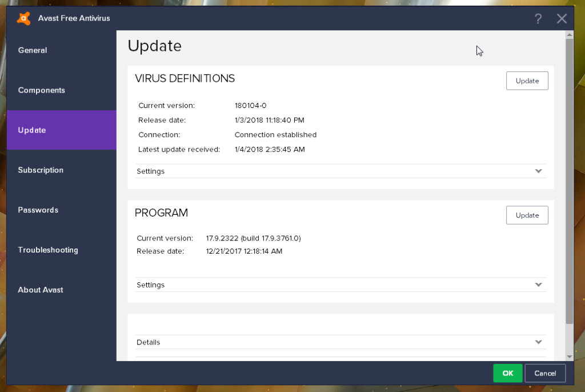This screenshot has width=585, height=392.
Task: Expand Settings under Virus Definitions
Action: (340, 171)
